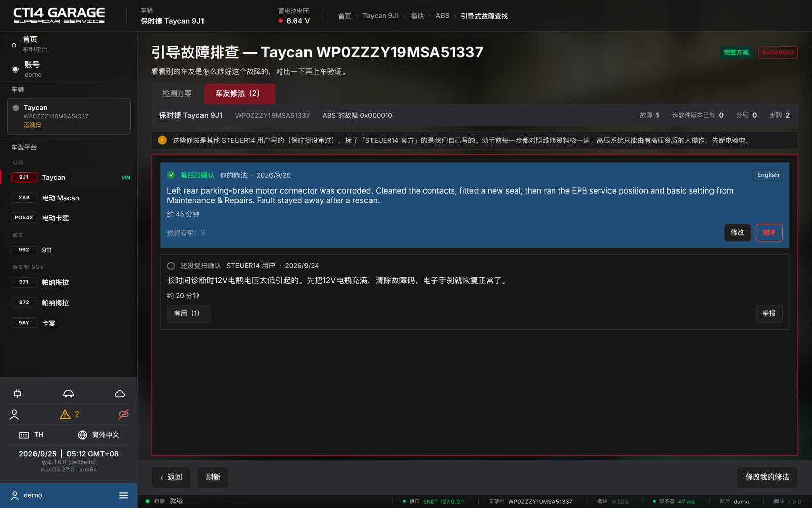Switch to the 车友修法 (2) tab
Screen dimensions: 812x508
(x=239, y=93)
